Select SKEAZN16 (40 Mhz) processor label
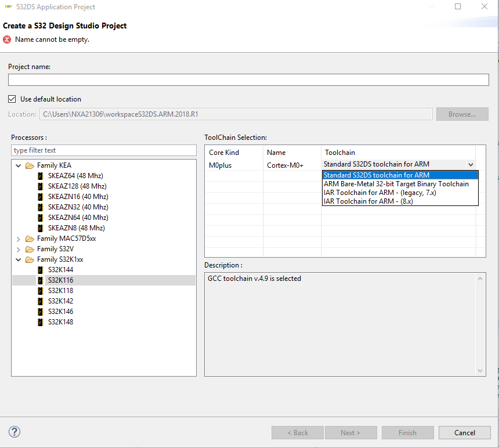 pyautogui.click(x=78, y=197)
